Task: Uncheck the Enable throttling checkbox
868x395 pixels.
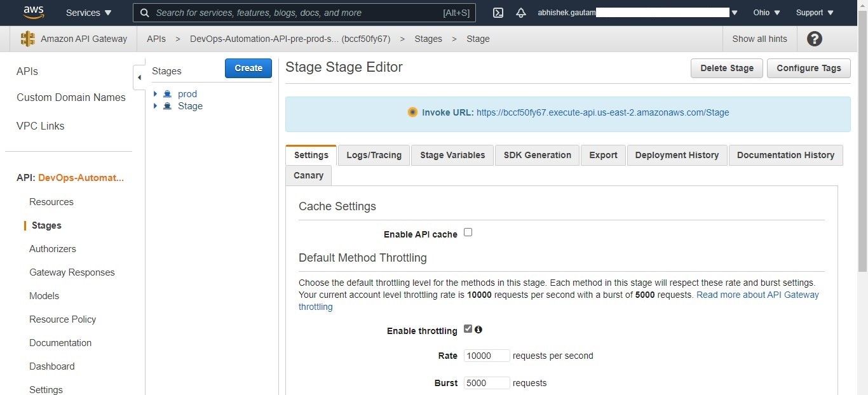Action: (468, 329)
